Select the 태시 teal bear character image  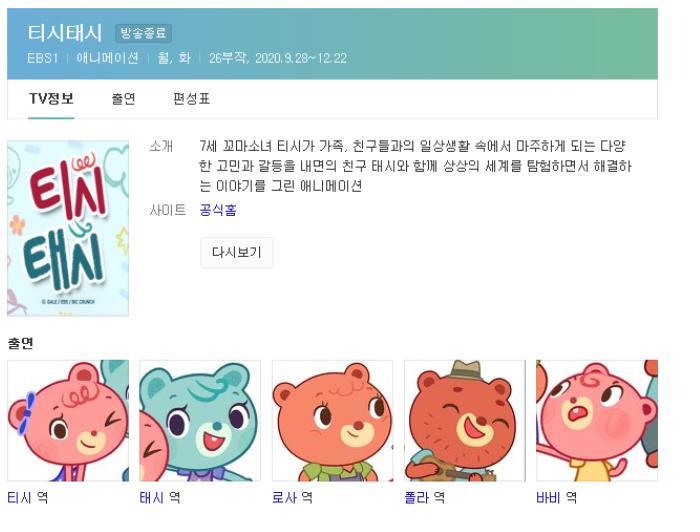pyautogui.click(x=200, y=420)
